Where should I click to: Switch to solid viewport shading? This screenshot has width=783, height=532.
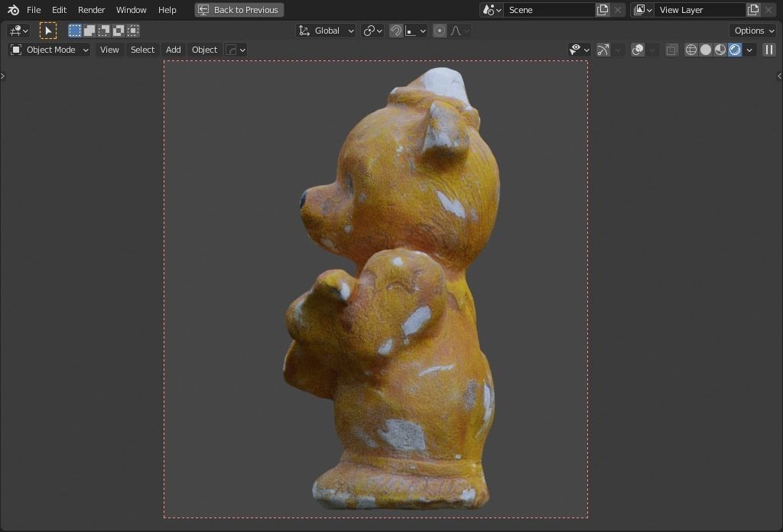[706, 50]
